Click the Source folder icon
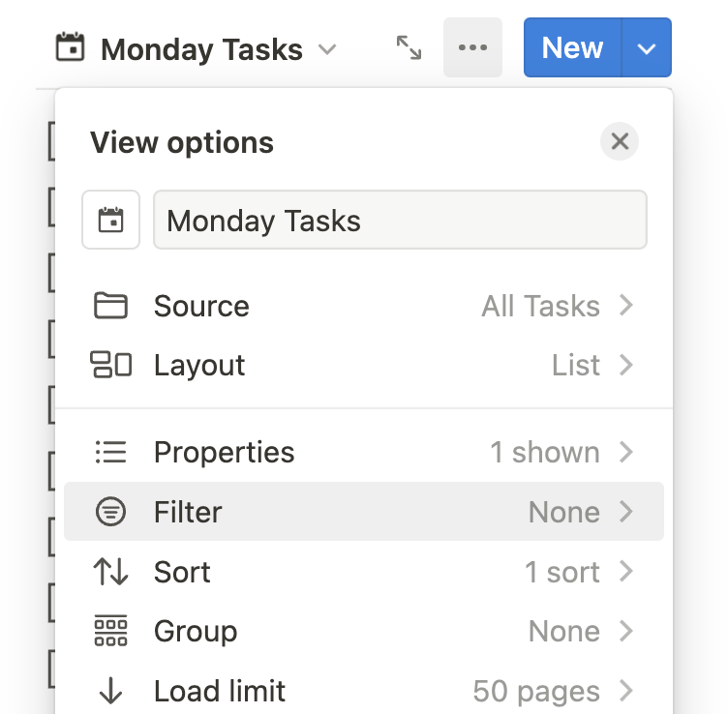The image size is (728, 714). 110,306
